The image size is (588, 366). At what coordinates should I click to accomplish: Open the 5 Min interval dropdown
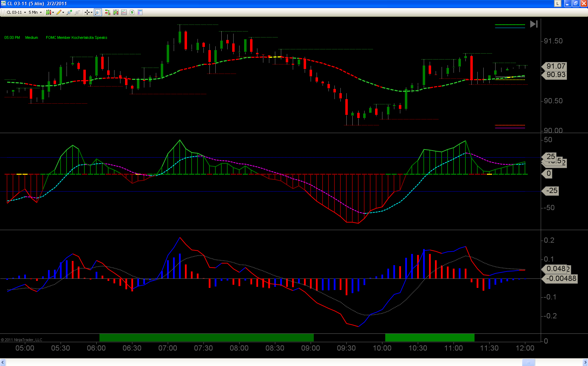pos(35,12)
